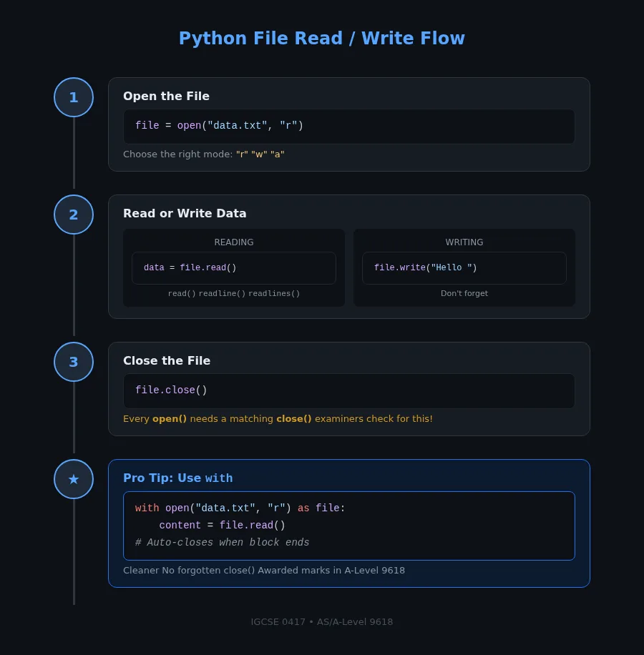Screen dimensions: 644x655
Task: Click the bold close() in the warning note
Action: [x=294, y=418]
